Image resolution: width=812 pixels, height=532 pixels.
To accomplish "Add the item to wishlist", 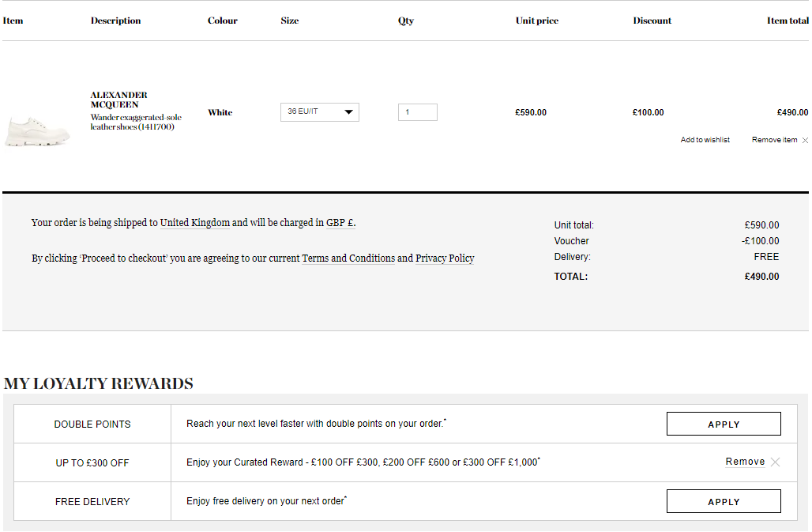I will [705, 140].
